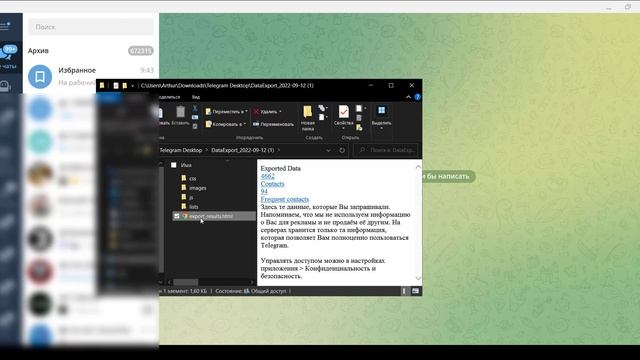Expand the DataExport_2022-09-12 breadcrumb chevron

pos(279,150)
